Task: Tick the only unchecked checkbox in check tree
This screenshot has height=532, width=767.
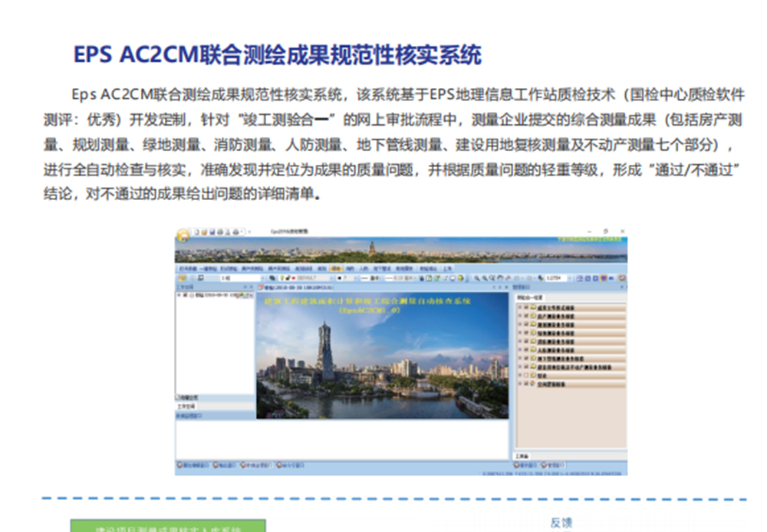Action: pos(526,375)
